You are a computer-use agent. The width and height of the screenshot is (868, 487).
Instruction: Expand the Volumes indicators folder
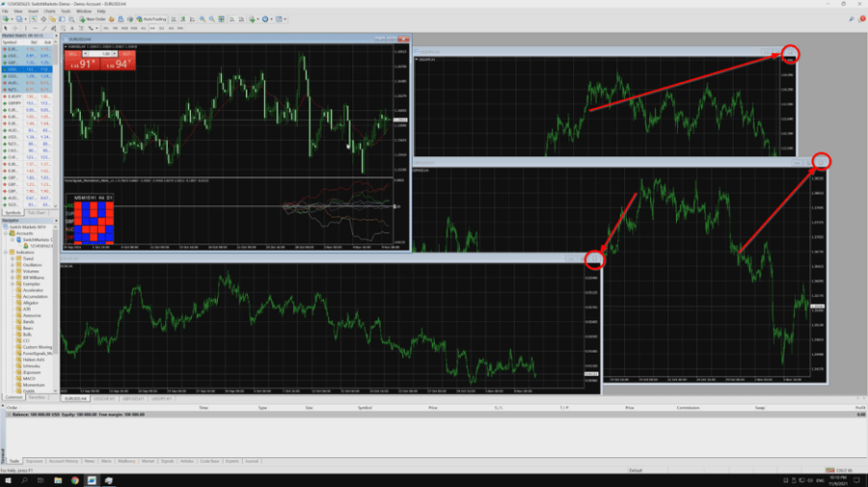13,271
